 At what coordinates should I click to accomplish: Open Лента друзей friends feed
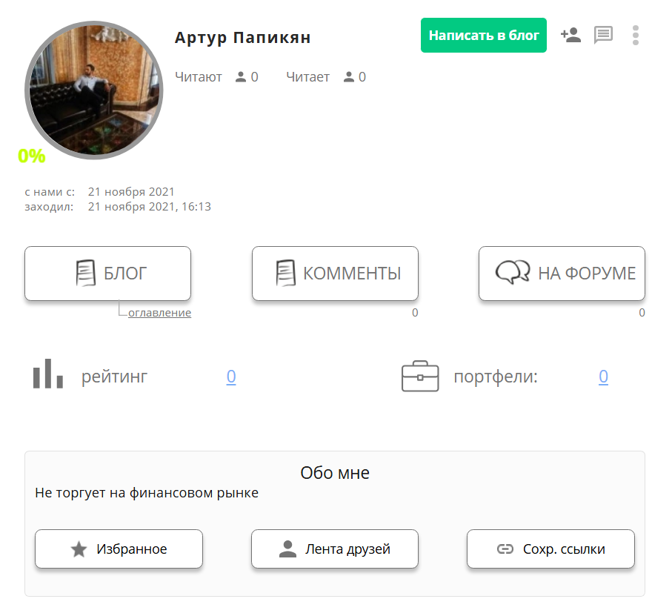pos(335,549)
